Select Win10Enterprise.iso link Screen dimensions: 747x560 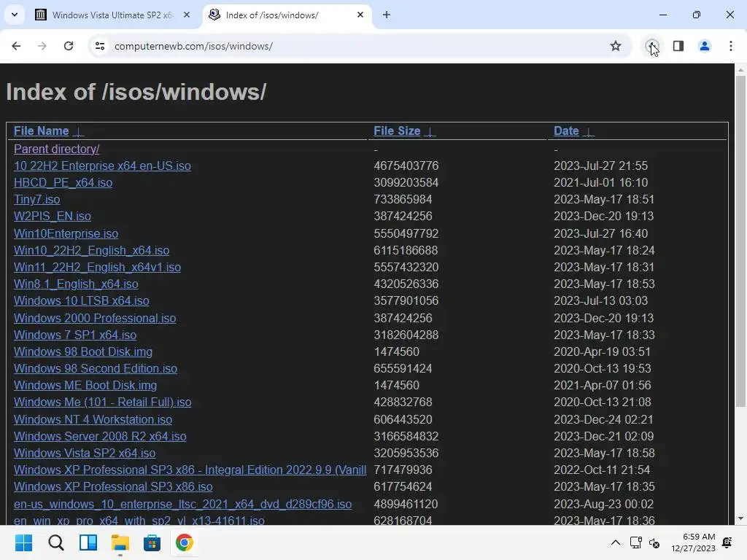[x=66, y=233]
